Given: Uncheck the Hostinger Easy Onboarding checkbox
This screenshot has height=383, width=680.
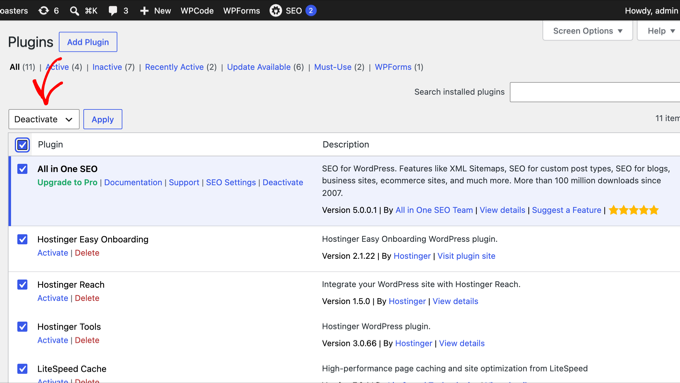Looking at the screenshot, I should [x=22, y=239].
